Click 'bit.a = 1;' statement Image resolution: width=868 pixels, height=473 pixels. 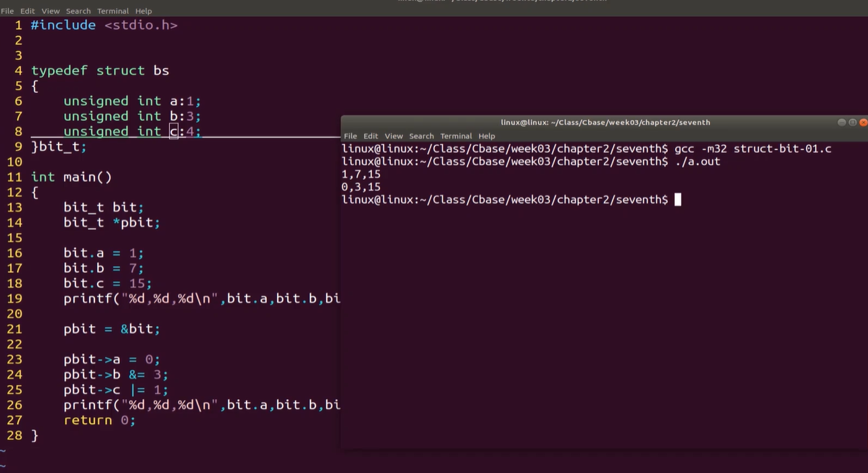[x=104, y=253]
